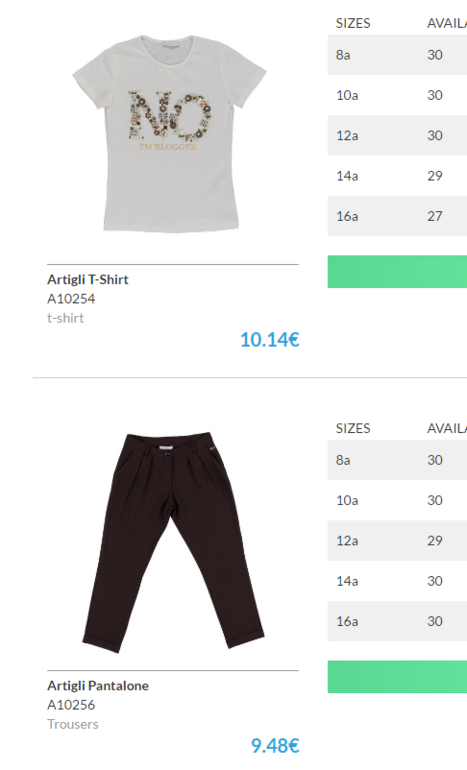Viewport: 467px width, 770px height.
Task: Select size 10a row for the Pantalone
Action: point(397,500)
